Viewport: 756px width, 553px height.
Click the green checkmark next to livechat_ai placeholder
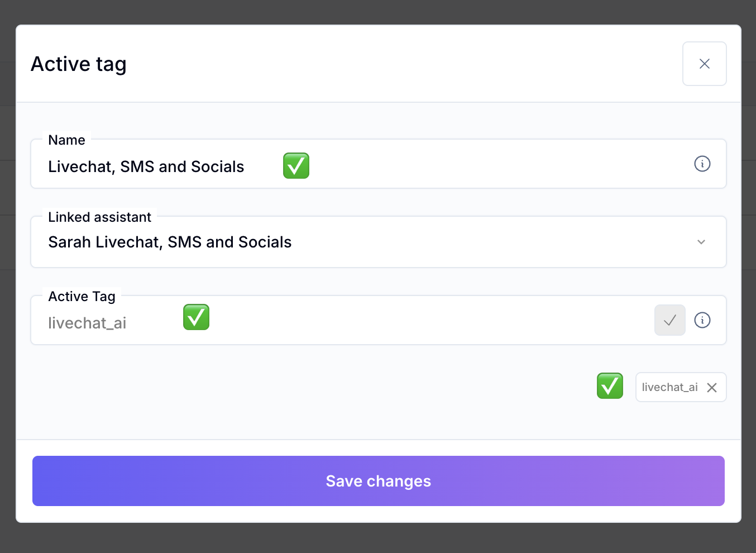(x=196, y=317)
